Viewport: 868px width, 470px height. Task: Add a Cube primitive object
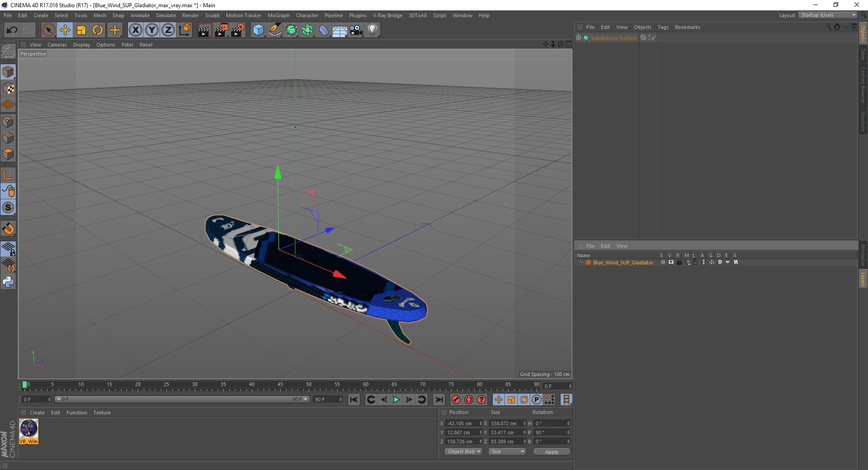click(x=258, y=30)
